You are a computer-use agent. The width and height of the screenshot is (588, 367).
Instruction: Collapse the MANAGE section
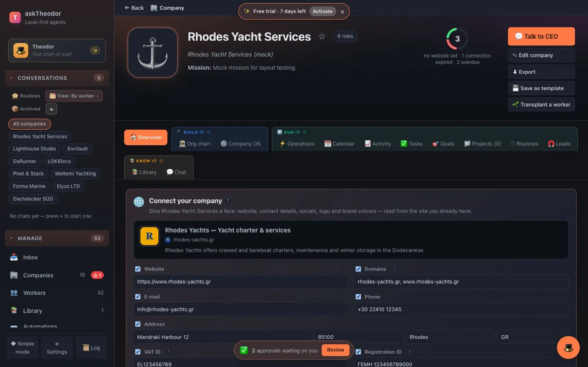[57, 238]
